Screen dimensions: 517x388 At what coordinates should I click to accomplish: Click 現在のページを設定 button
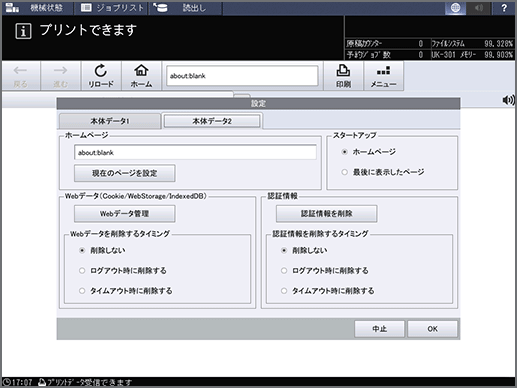[x=124, y=173]
